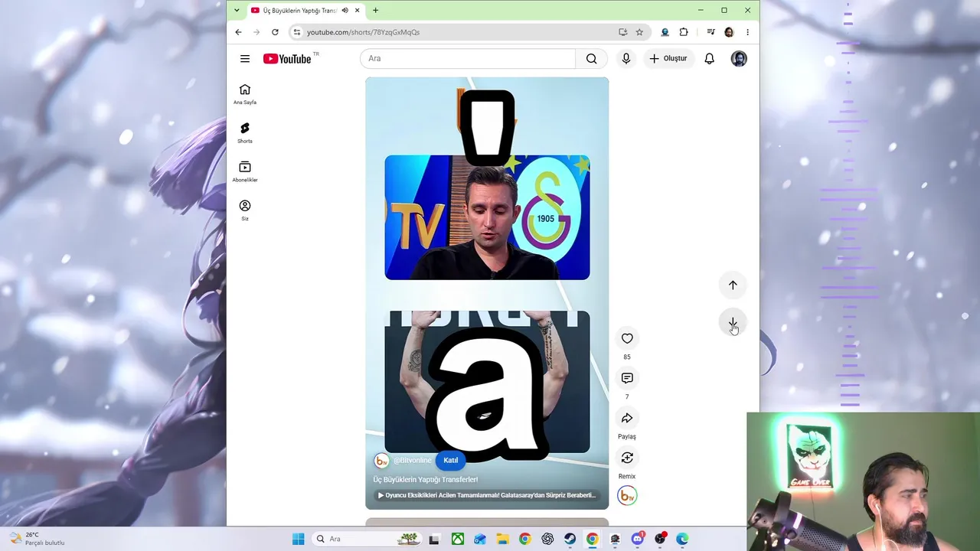Open Microsoft Edge from taskbar
Viewport: 980px width, 551px height.
[x=682, y=539]
